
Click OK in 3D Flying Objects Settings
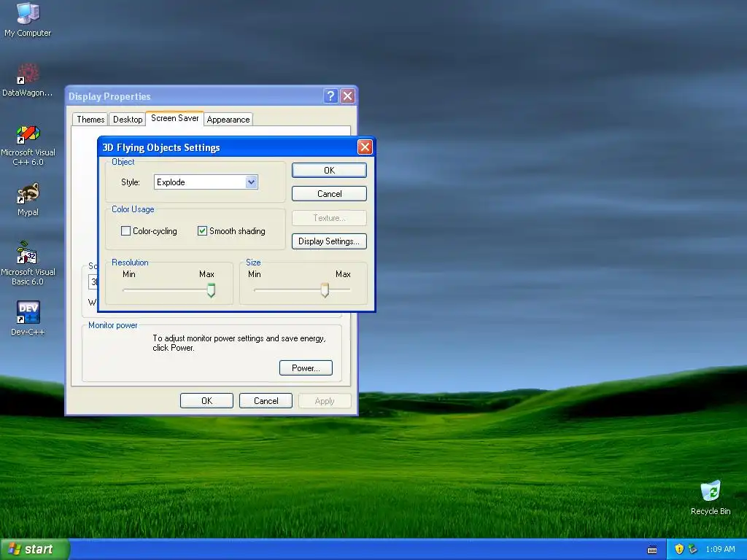pos(329,171)
